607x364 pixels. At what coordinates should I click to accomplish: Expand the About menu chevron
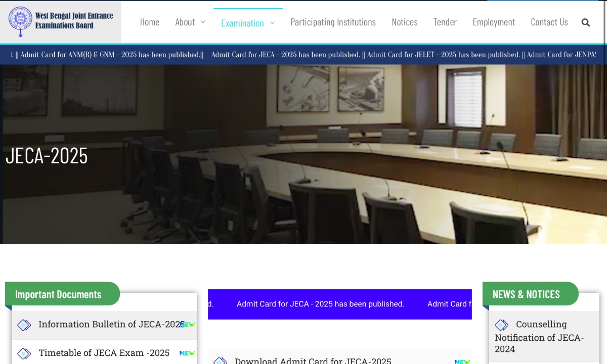[x=203, y=22]
